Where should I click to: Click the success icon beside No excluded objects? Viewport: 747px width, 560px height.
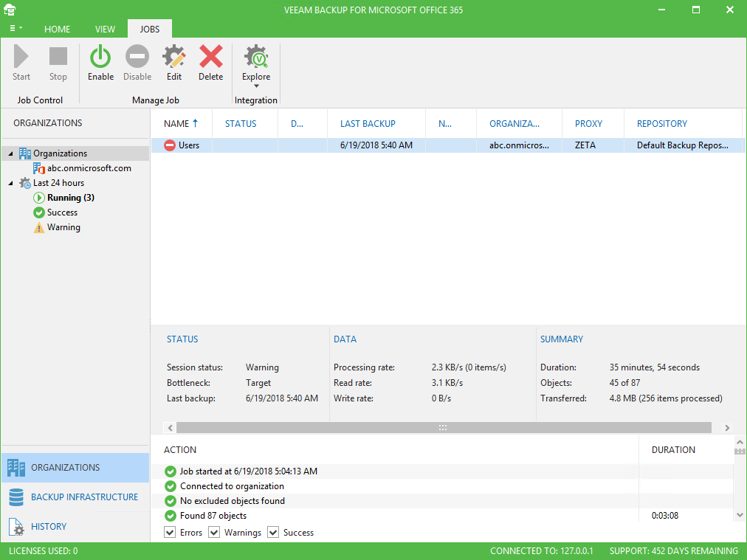click(x=170, y=501)
